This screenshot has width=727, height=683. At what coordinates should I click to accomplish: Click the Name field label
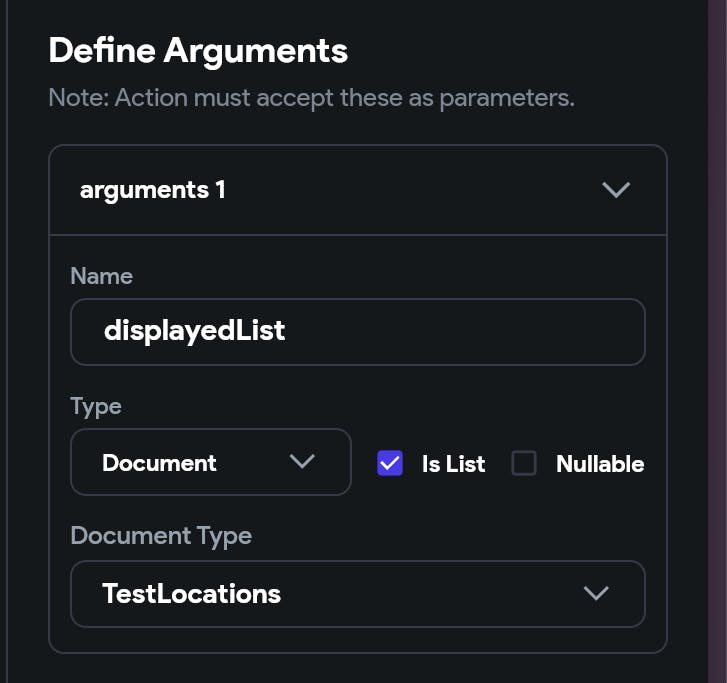101,276
